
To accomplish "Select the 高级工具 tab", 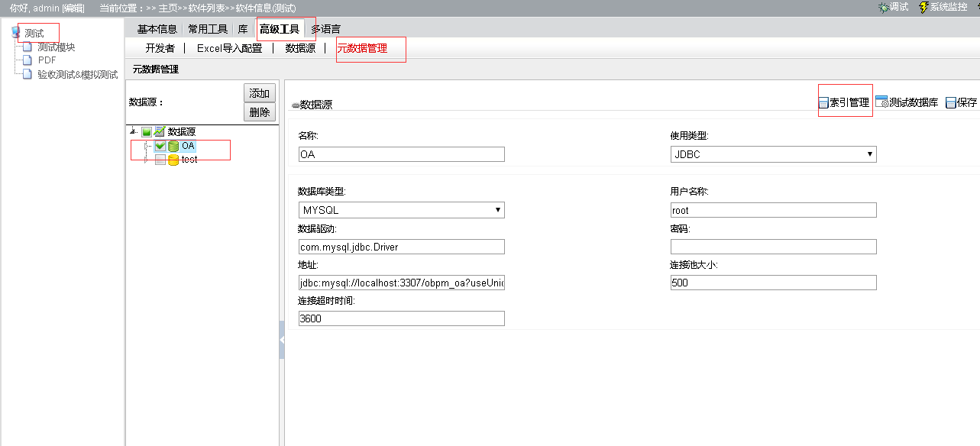I will (x=280, y=29).
